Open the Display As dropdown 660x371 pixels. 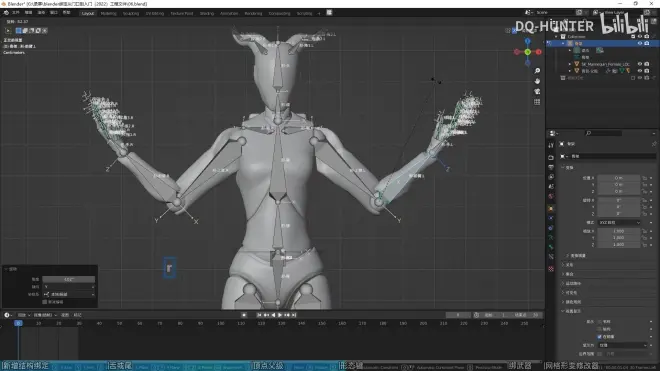622,345
